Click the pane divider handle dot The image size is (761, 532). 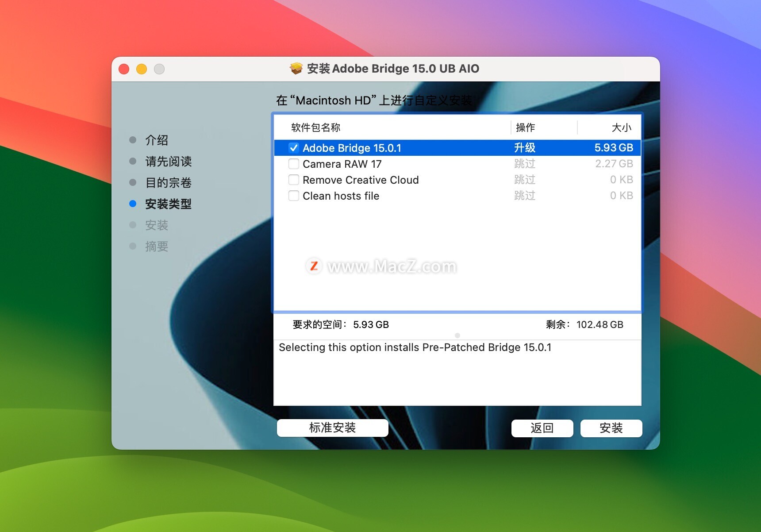(457, 335)
